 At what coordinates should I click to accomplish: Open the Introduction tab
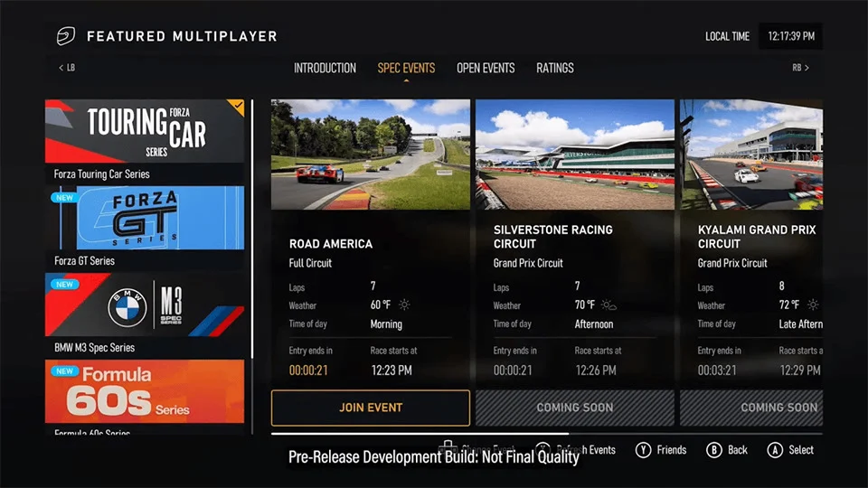[x=325, y=68]
